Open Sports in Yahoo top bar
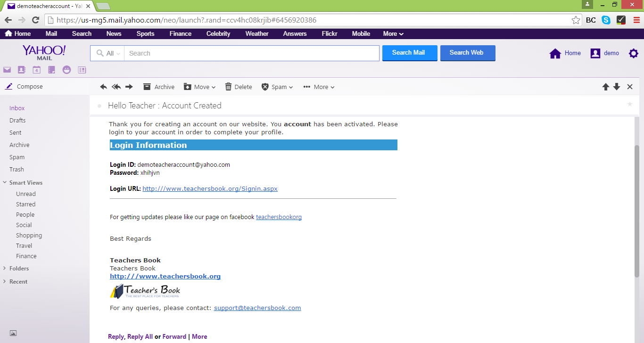The height and width of the screenshot is (343, 644). pos(145,33)
